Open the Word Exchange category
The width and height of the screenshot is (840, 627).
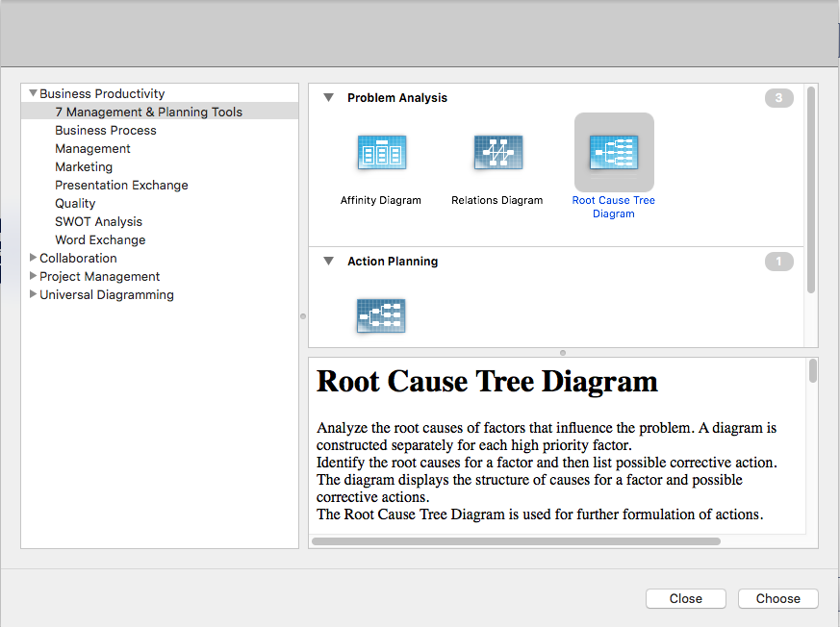(100, 239)
